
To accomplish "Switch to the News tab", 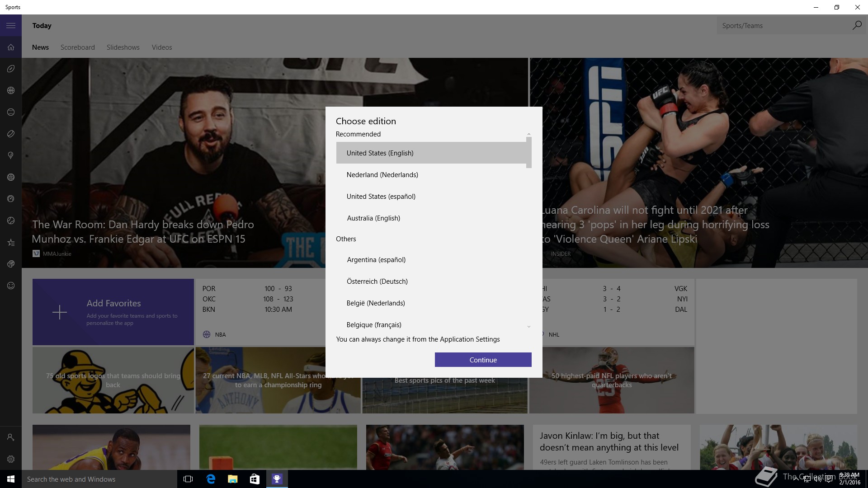I will pyautogui.click(x=40, y=47).
